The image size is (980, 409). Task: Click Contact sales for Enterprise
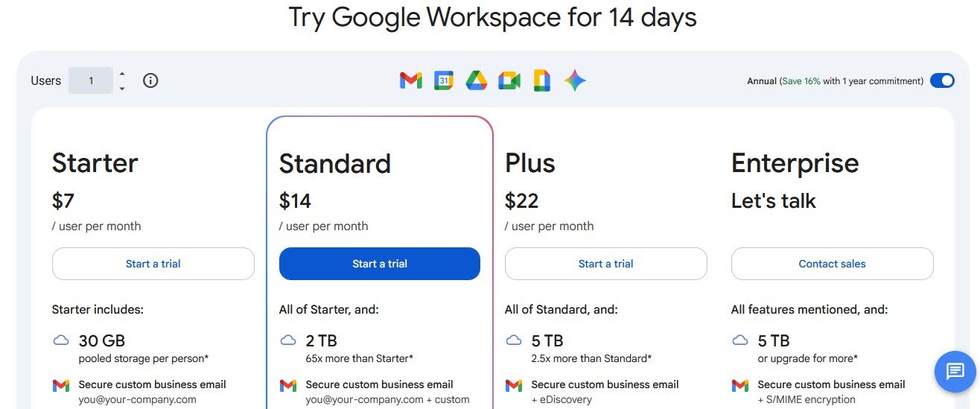[x=832, y=264]
